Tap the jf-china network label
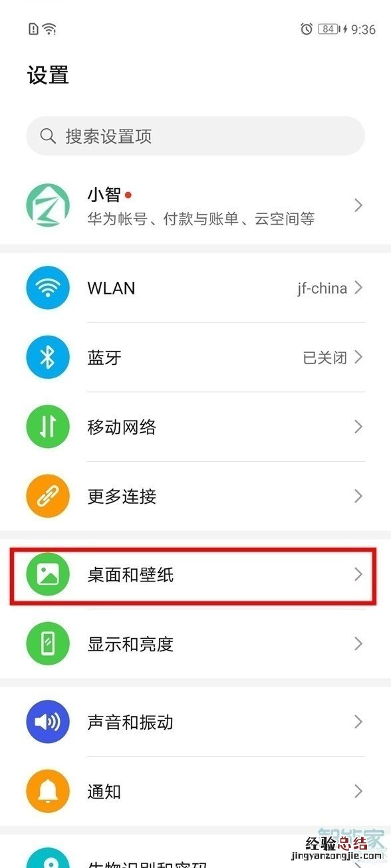Image resolution: width=391 pixels, height=868 pixels. [322, 288]
